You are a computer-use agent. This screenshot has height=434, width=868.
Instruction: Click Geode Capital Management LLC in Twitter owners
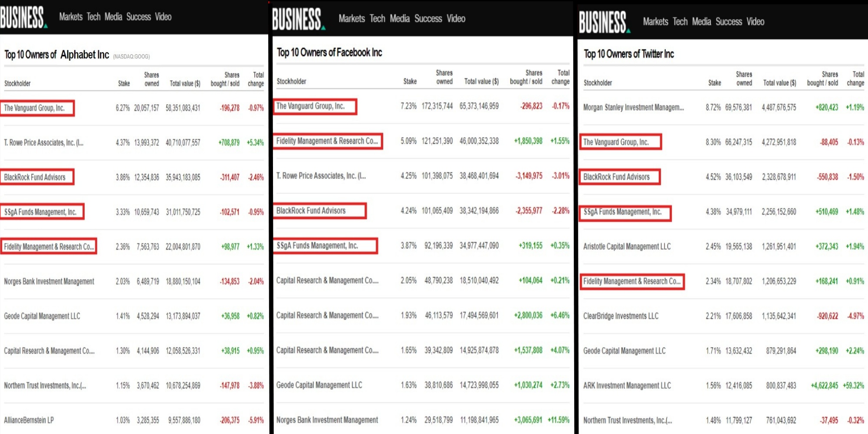(x=624, y=351)
